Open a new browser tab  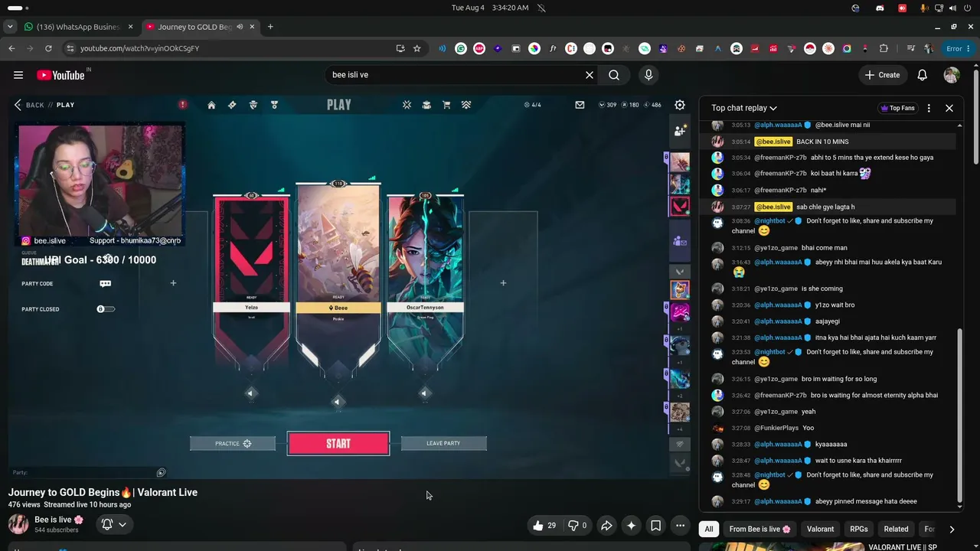coord(270,27)
